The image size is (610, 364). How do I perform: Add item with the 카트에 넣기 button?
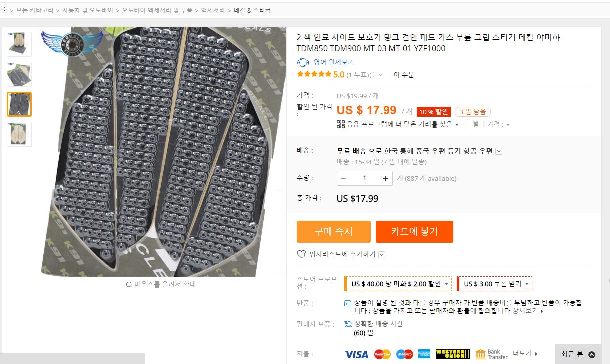pyautogui.click(x=414, y=232)
